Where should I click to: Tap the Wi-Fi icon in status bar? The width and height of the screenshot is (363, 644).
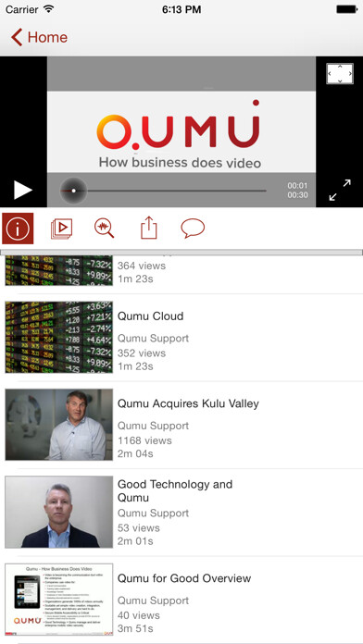[48, 9]
